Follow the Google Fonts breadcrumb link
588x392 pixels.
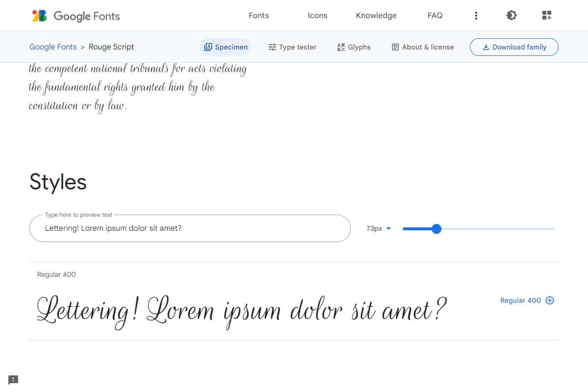click(53, 47)
